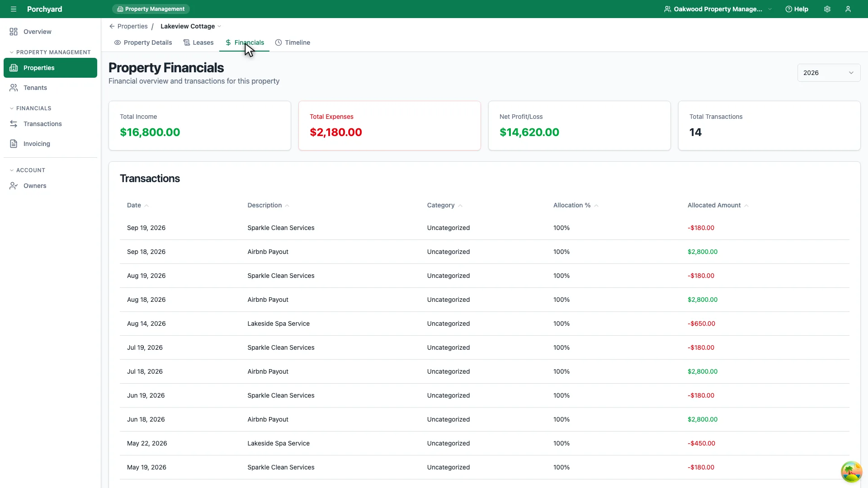Sort transactions by Category column
Image resolution: width=868 pixels, height=488 pixels.
445,205
